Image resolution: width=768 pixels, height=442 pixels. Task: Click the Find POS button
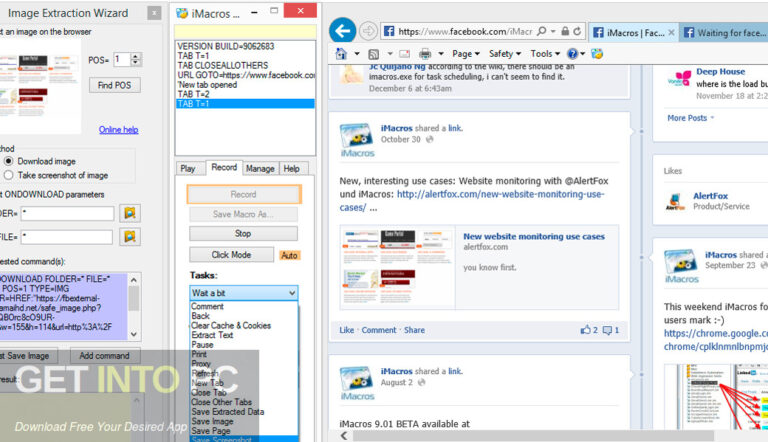[x=115, y=85]
